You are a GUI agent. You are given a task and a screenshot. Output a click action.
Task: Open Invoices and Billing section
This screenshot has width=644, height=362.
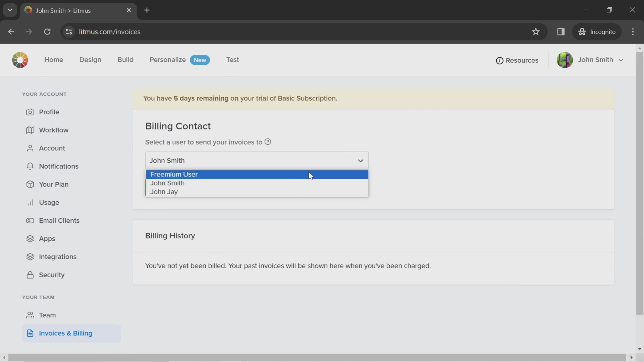tap(65, 333)
